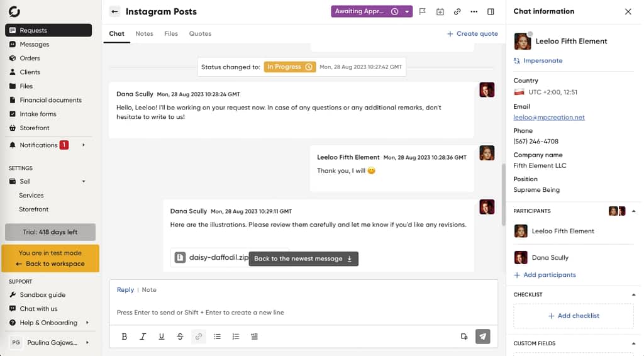
Task: Click Add participants
Action: click(x=545, y=275)
